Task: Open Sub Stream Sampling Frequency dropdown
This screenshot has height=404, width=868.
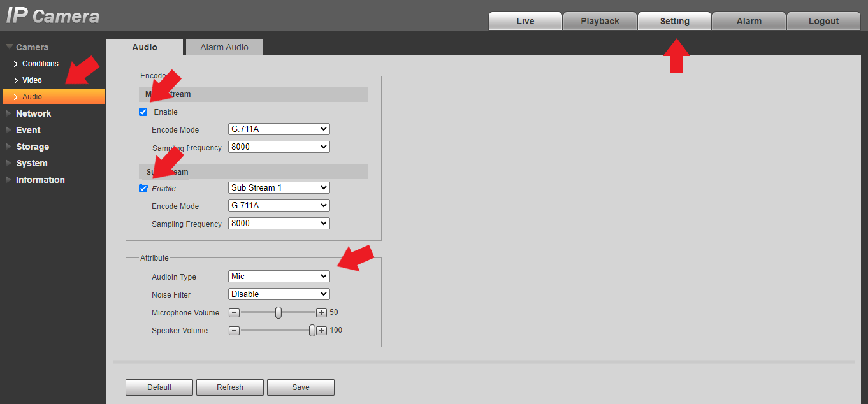Action: pyautogui.click(x=279, y=224)
